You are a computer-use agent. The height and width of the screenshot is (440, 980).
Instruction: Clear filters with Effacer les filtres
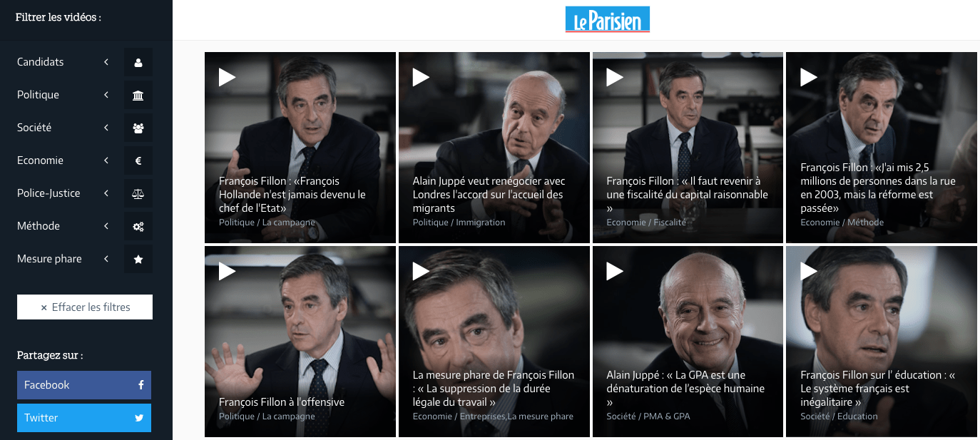point(85,307)
